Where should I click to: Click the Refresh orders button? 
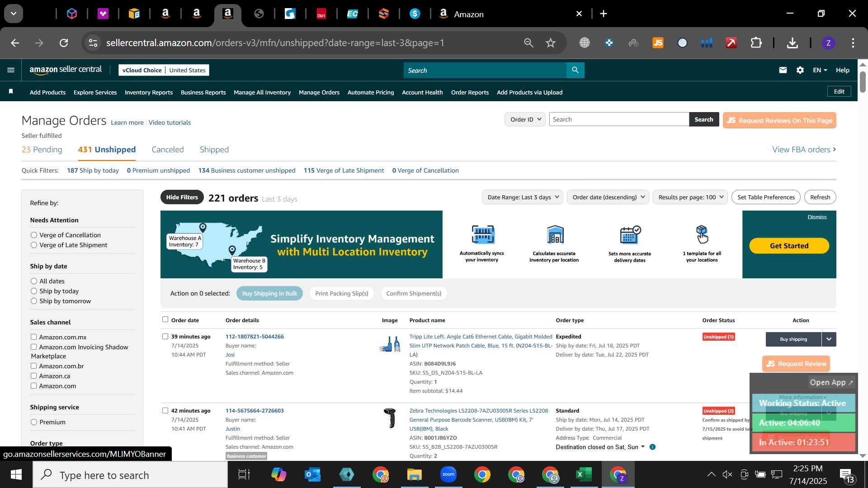(x=820, y=197)
